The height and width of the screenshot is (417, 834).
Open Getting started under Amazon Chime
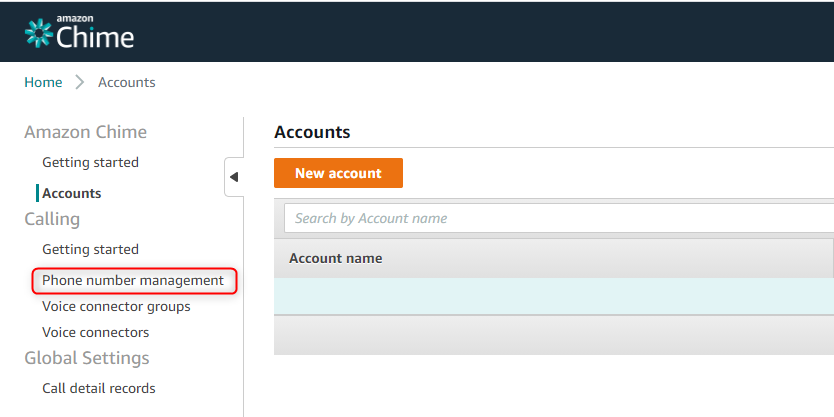click(x=90, y=162)
